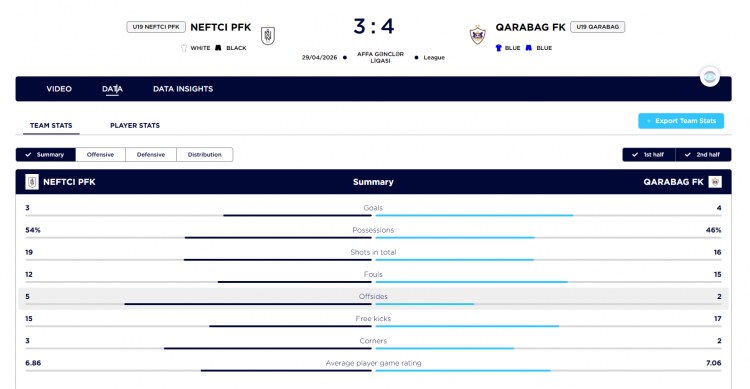Click the white shirt kit icon
Screen dimensions: 750x389
[x=184, y=48]
